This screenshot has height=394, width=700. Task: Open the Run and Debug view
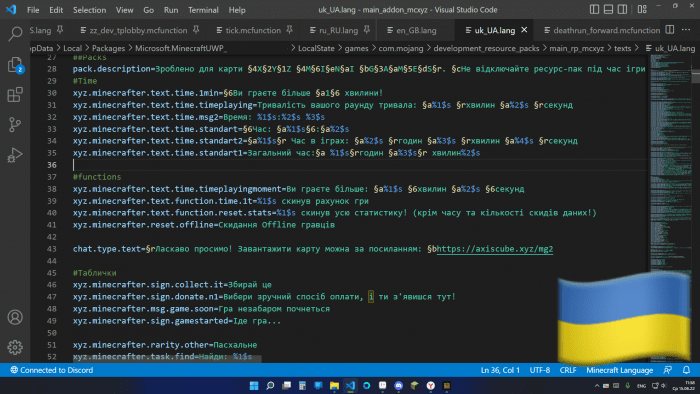(15, 155)
